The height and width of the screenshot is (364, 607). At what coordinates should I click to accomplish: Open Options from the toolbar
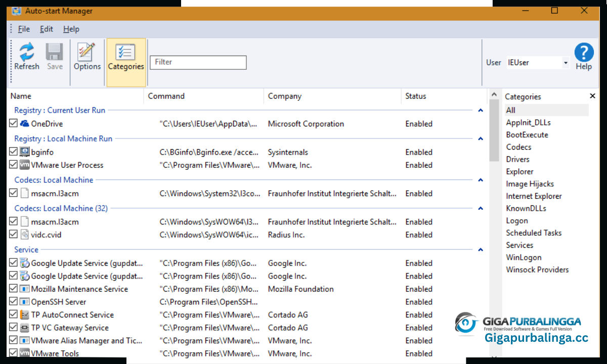(87, 56)
